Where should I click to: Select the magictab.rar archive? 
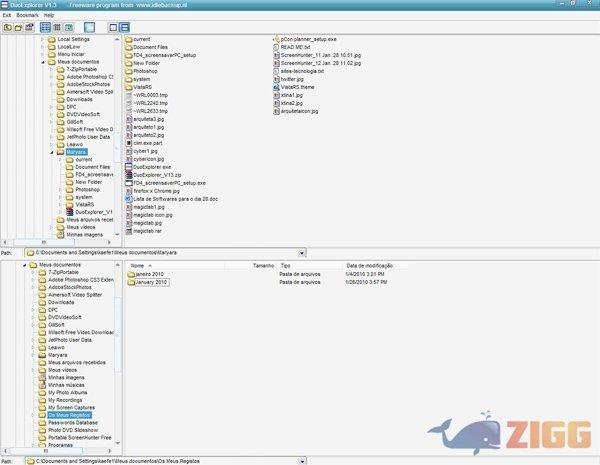pos(147,230)
